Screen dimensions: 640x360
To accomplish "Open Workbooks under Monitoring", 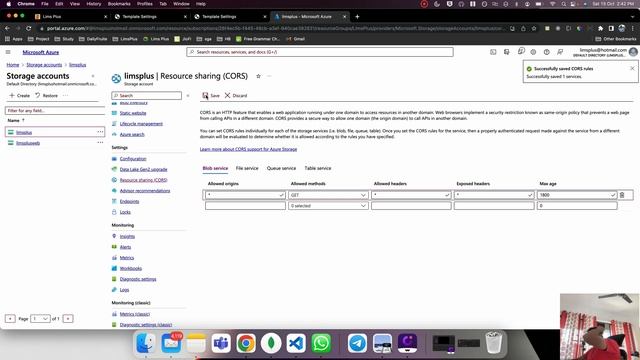I will pos(131,269).
